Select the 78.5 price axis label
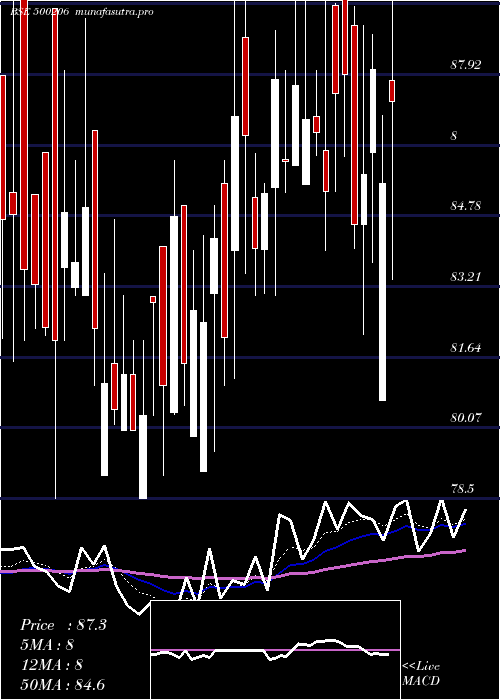This screenshot has height=700, width=500. tap(462, 488)
